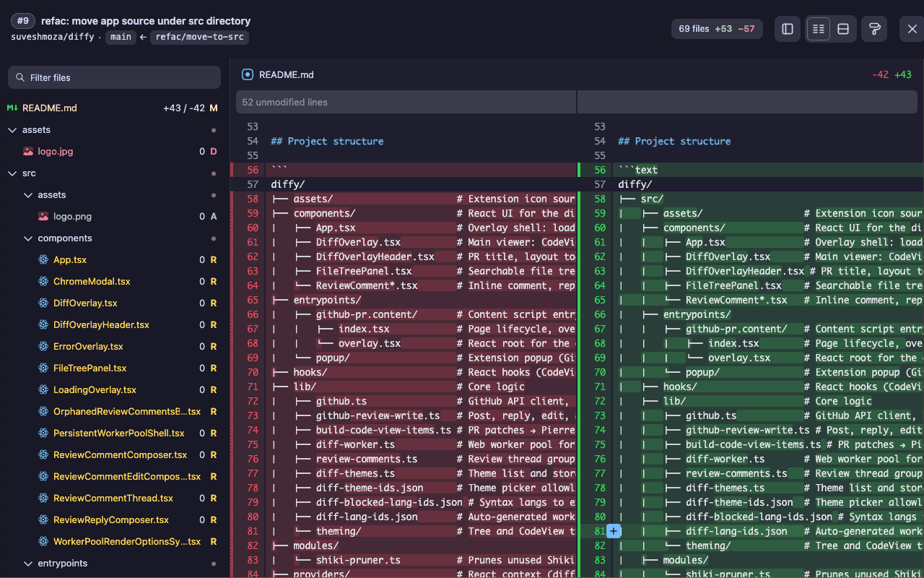This screenshot has width=924, height=578.
Task: Click the React icon beside ReviewCommentThread.tsx
Action: (x=43, y=498)
